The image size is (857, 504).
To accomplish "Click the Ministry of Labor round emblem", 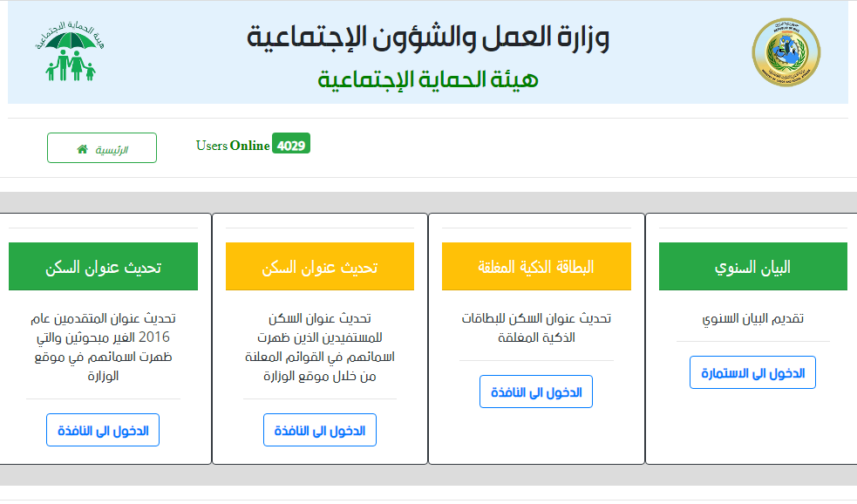I will 786,52.
